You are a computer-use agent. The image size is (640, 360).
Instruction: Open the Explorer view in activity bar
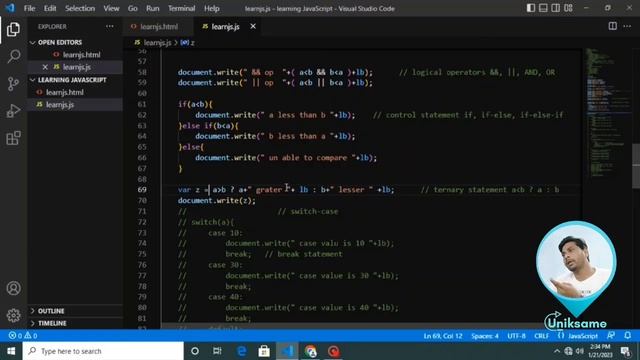pos(13,29)
